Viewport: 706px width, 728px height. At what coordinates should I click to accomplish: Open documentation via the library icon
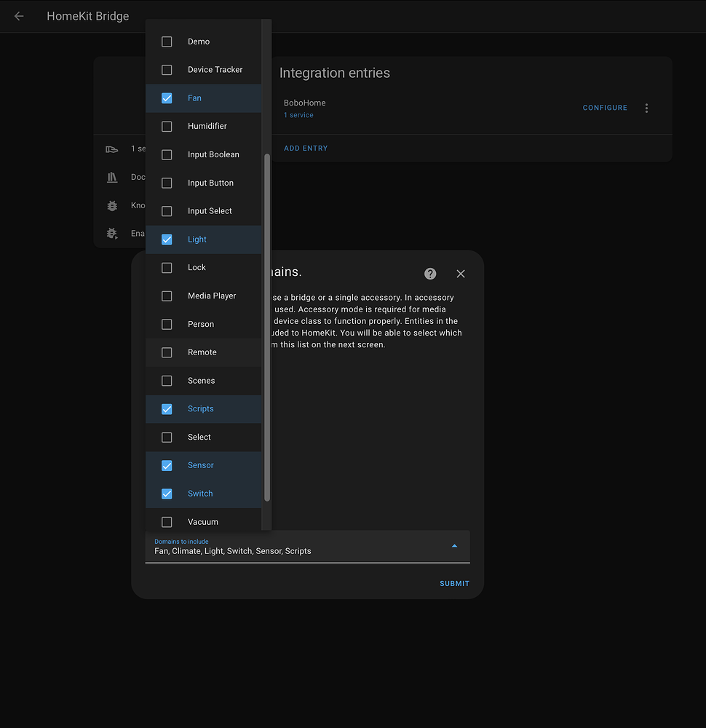(111, 177)
